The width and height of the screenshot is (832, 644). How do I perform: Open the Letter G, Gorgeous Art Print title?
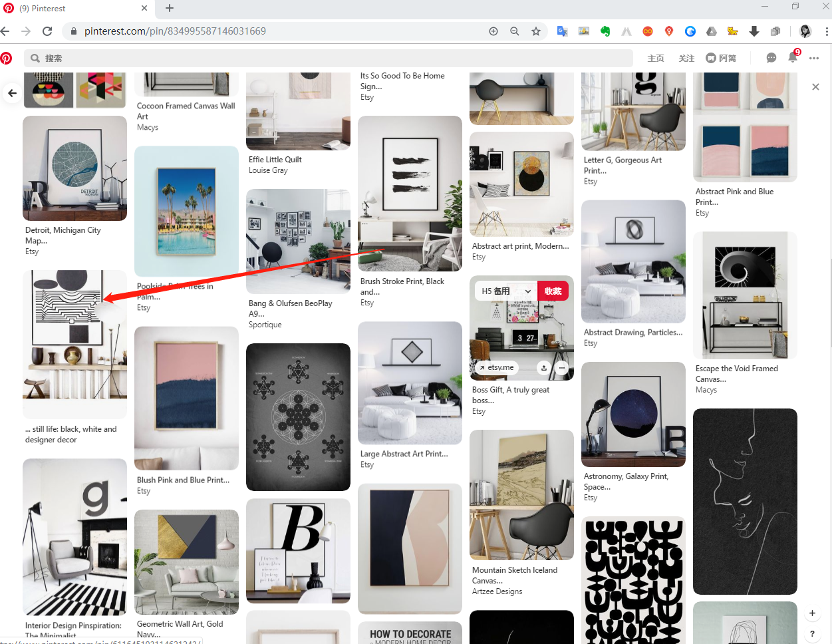point(623,166)
